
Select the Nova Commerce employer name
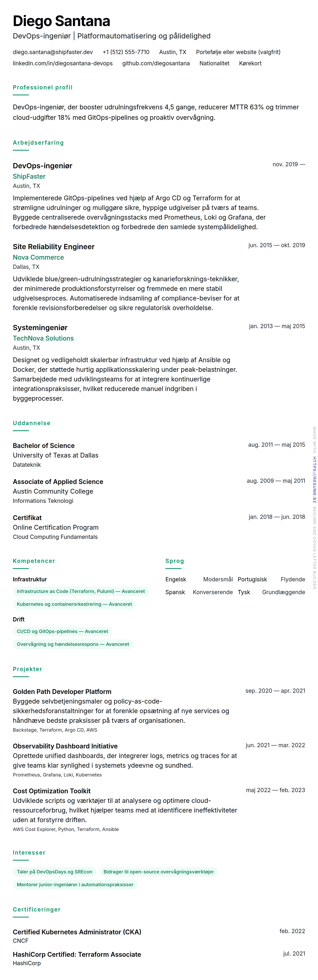click(38, 258)
